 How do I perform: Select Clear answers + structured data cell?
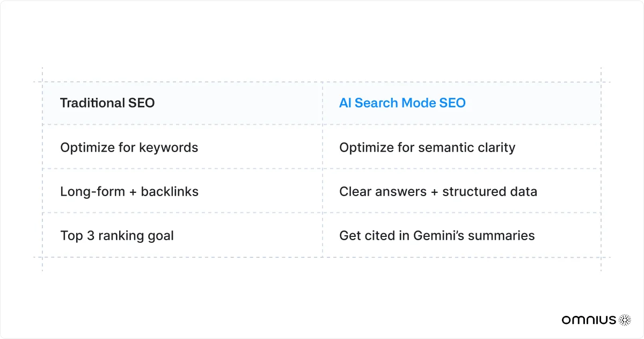pos(437,191)
